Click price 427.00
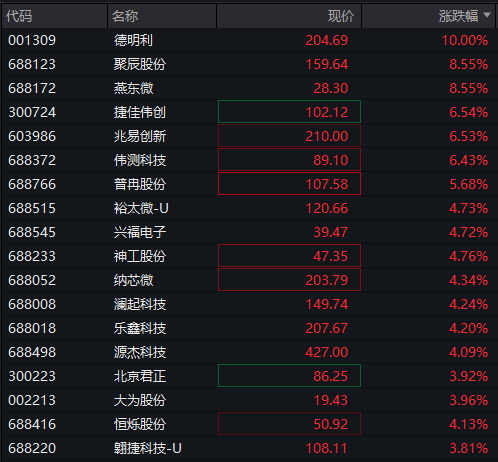 click(x=327, y=352)
